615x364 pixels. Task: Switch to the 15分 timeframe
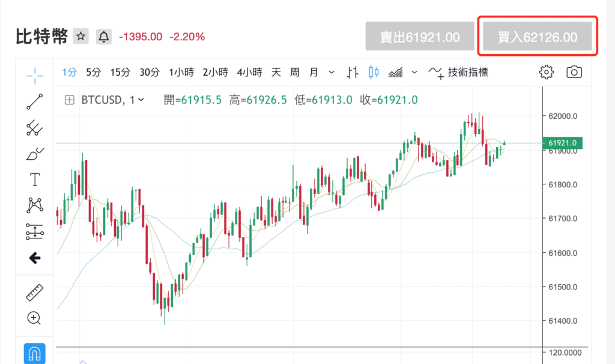[120, 73]
